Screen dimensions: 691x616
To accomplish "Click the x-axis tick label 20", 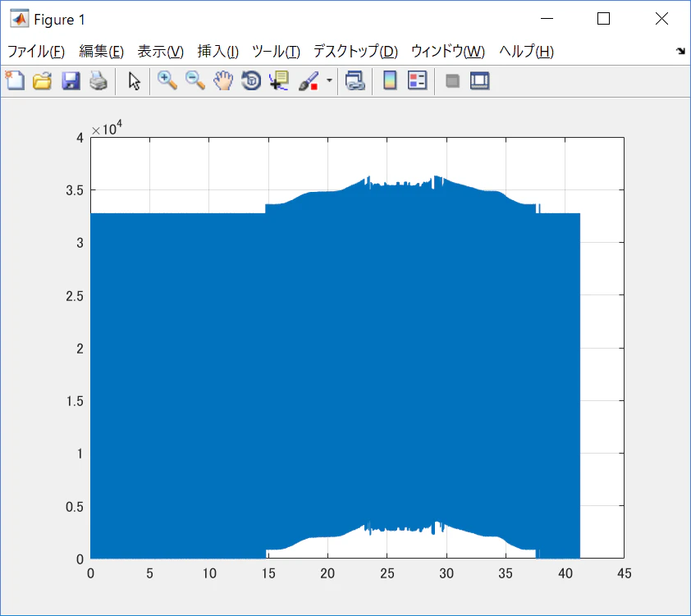I will click(x=327, y=573).
